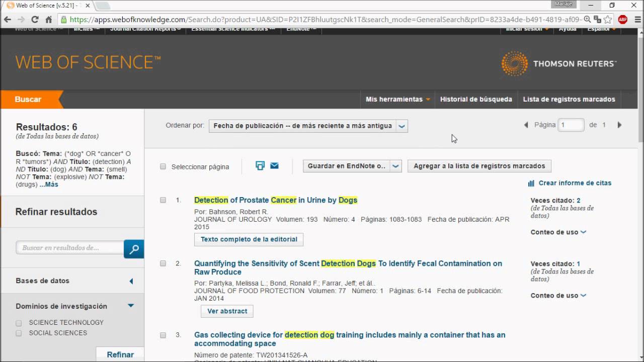Click the Refinar button

coord(120,354)
